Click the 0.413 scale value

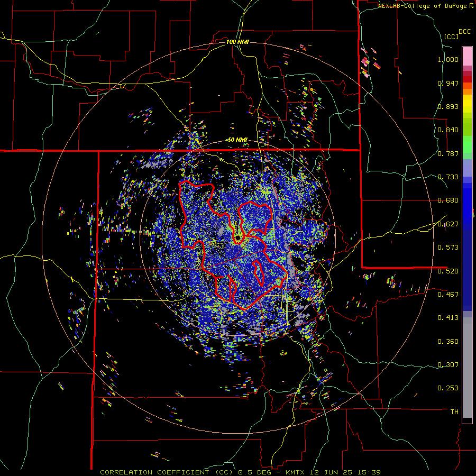click(448, 318)
